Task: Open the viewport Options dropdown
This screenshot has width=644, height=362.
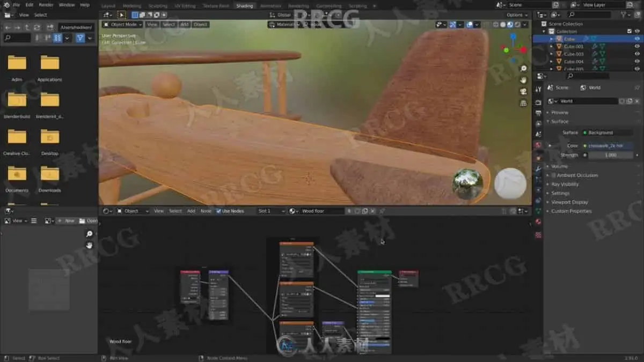Action: (517, 15)
